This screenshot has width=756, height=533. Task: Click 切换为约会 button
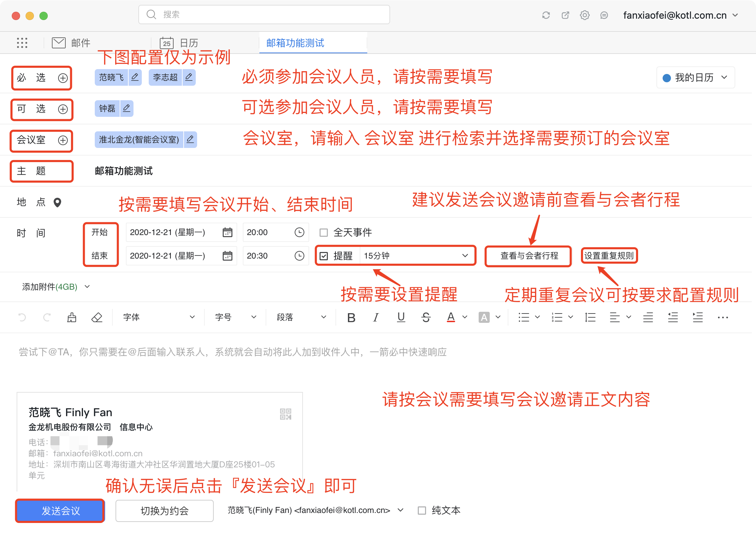click(x=165, y=511)
